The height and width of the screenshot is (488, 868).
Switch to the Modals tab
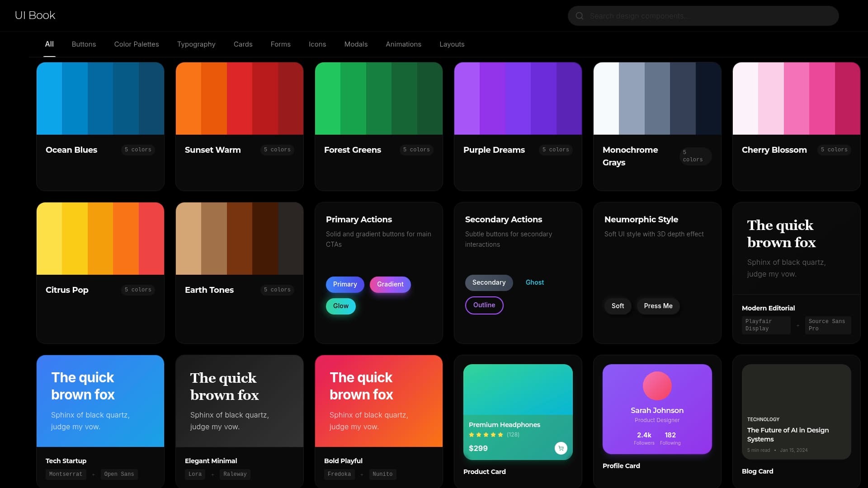click(356, 44)
